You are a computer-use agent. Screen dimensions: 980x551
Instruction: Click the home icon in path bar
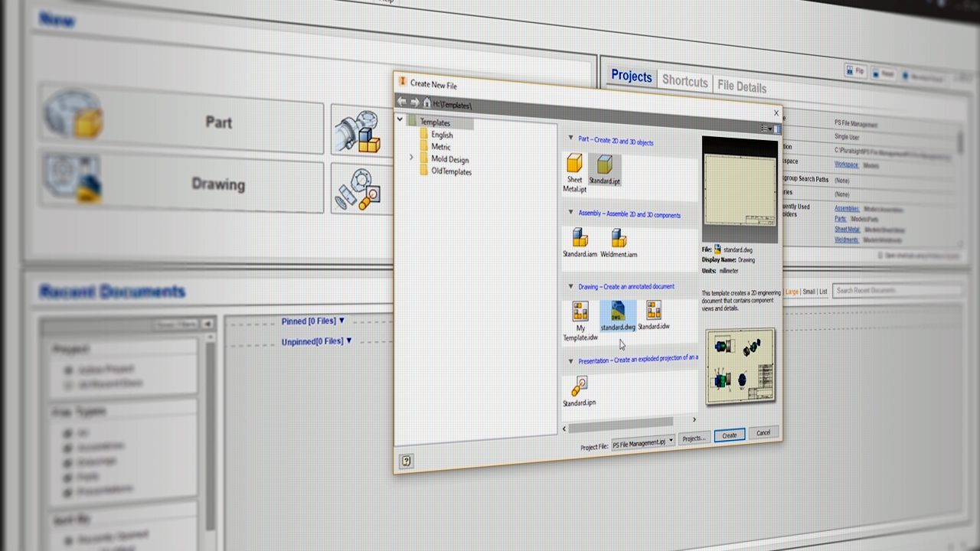[426, 103]
